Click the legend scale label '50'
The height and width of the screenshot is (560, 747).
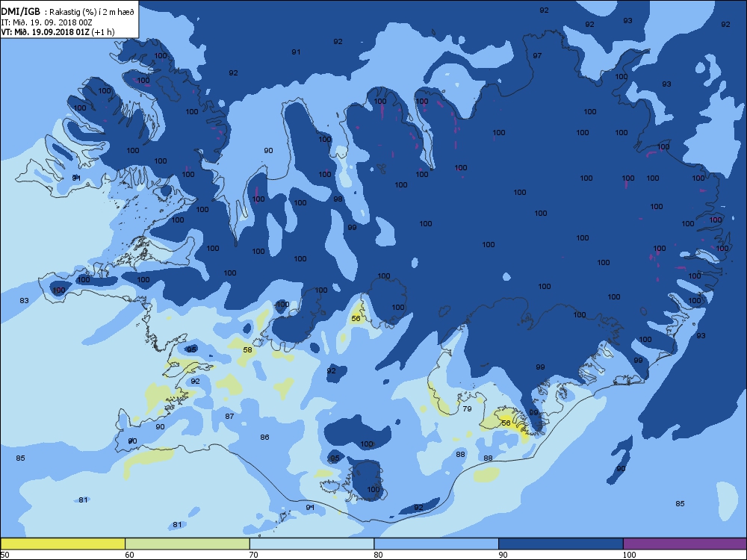[x=4, y=554]
